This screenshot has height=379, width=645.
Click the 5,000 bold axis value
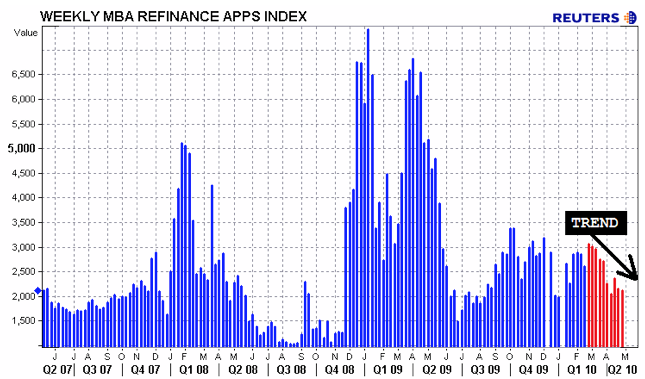coord(22,149)
